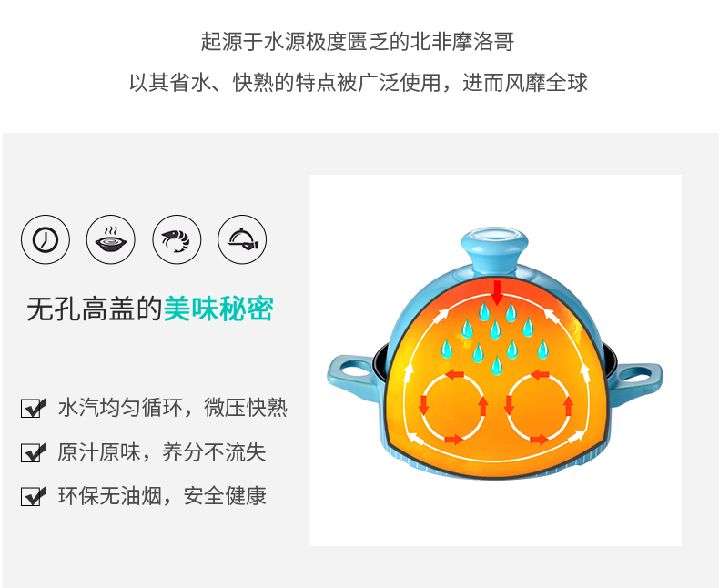Viewport: 719px width, 588px height.
Task: Click the right circular convection arrows
Action: tap(539, 406)
